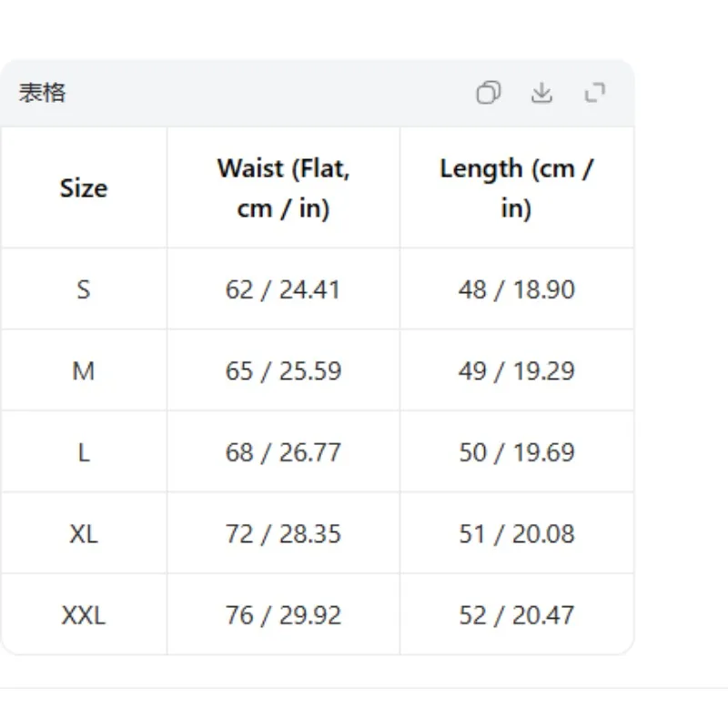Click the 表格 header label

coord(42,93)
